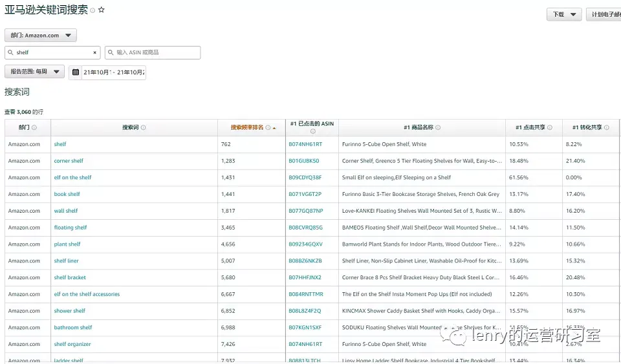This screenshot has height=364, width=621.
Task: Open the 'floating shelf' search term link
Action: click(71, 228)
